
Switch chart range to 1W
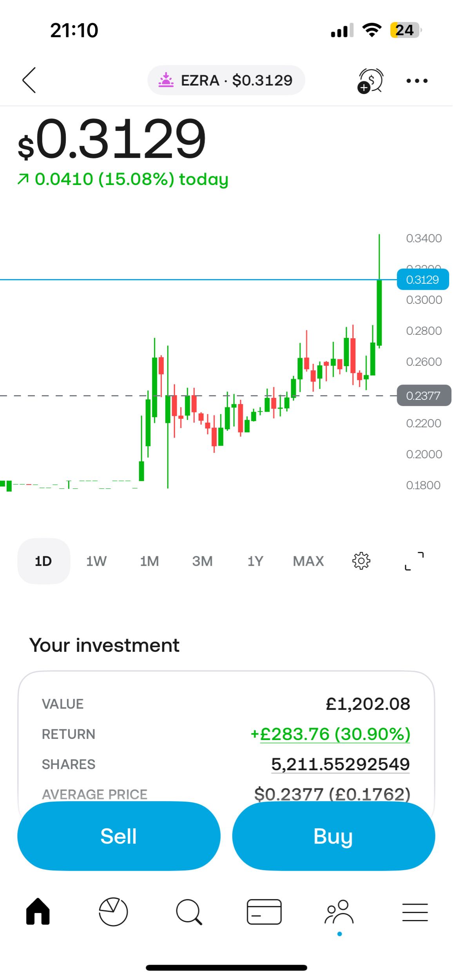tap(96, 561)
